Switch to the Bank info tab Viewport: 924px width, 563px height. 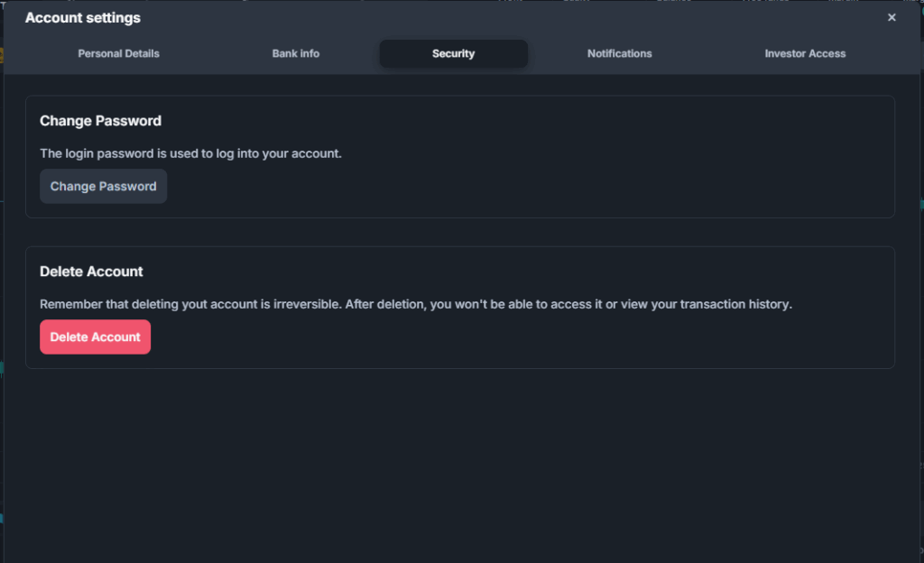coord(296,54)
